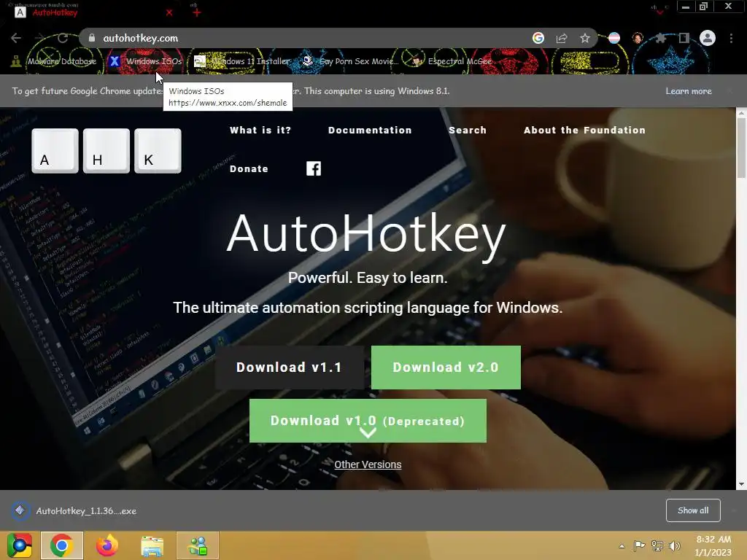
Task: Click Learn more in the update notice
Action: click(x=689, y=91)
